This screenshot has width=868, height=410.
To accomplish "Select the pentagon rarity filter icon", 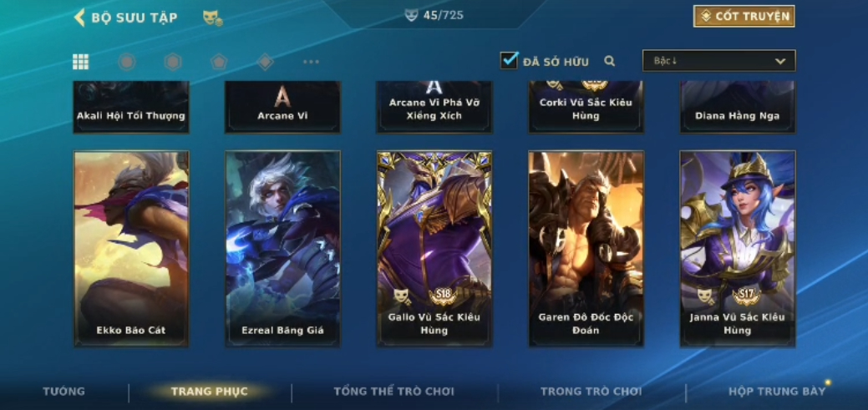I will point(219,62).
